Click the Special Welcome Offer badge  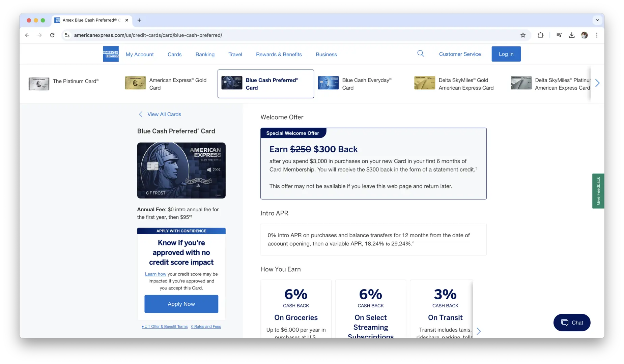(293, 133)
